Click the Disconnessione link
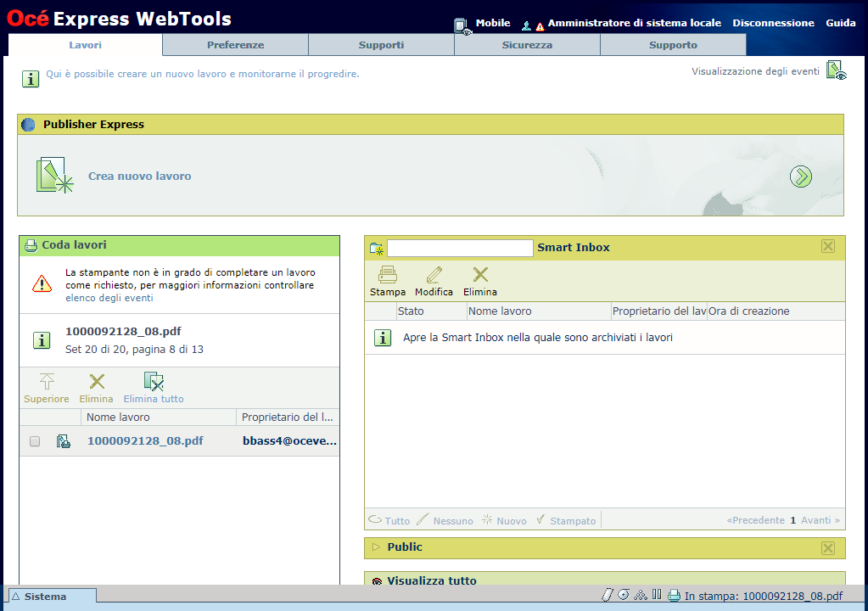The width and height of the screenshot is (868, 611). tap(773, 23)
